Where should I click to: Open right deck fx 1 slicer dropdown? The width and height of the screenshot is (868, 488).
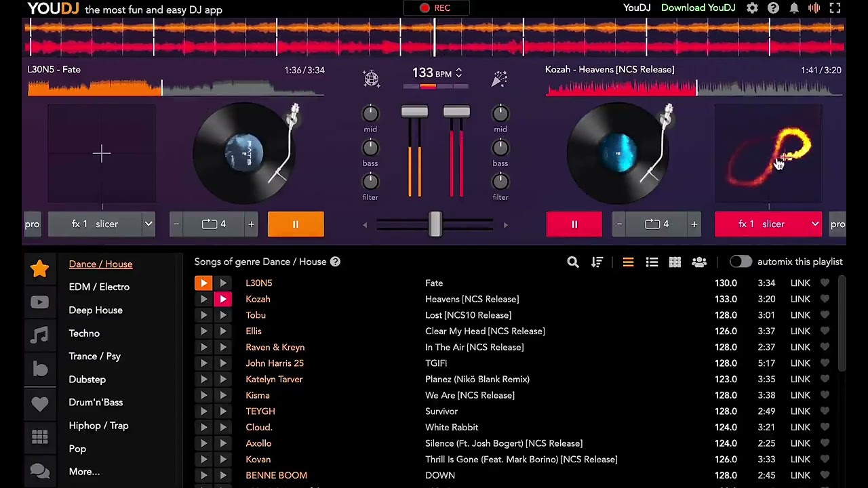click(768, 224)
